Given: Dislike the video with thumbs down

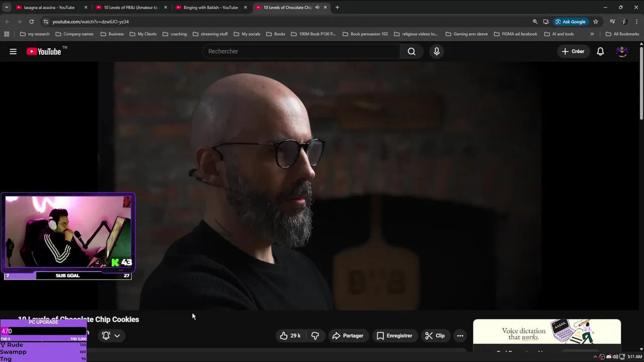Looking at the screenshot, I should coord(315,336).
